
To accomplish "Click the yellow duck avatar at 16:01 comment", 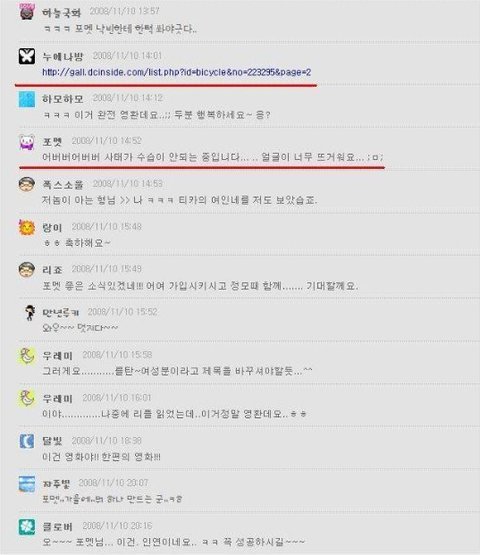I will [x=27, y=399].
